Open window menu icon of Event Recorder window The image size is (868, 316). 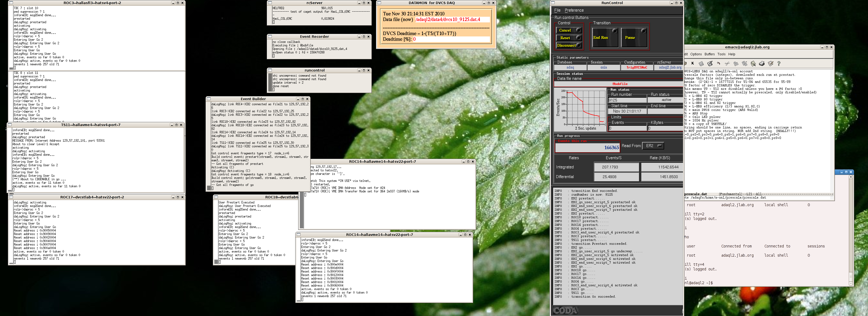pos(270,36)
